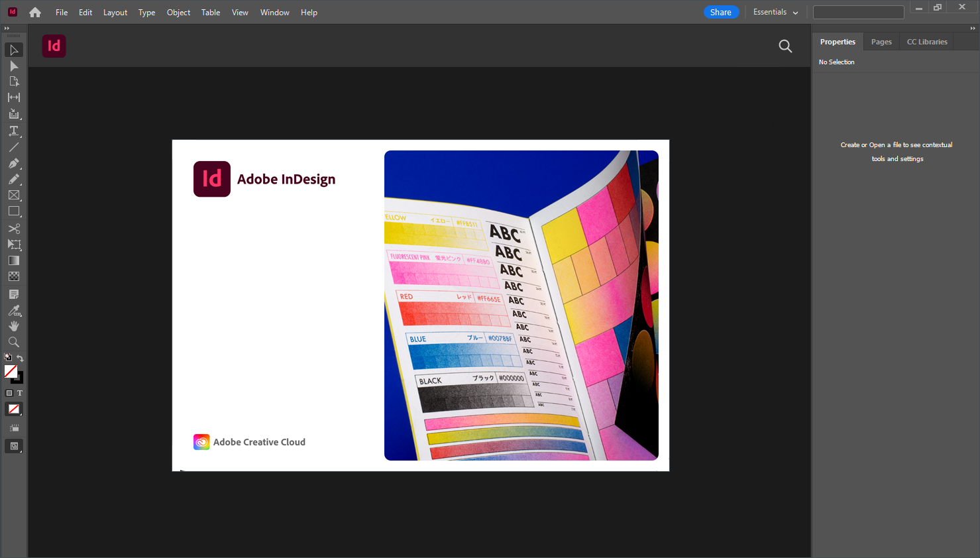
Task: Close the InDesign window
Action: [962, 7]
